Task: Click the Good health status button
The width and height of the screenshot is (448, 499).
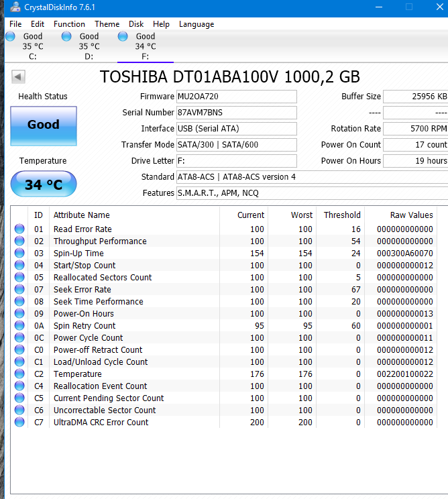Action: 44,126
